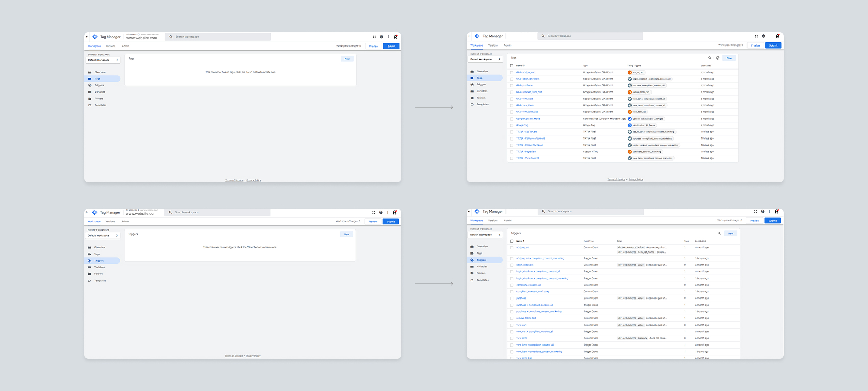The image size is (868, 391).
Task: Click Submit button in top-right Tags list window
Action: click(x=774, y=45)
